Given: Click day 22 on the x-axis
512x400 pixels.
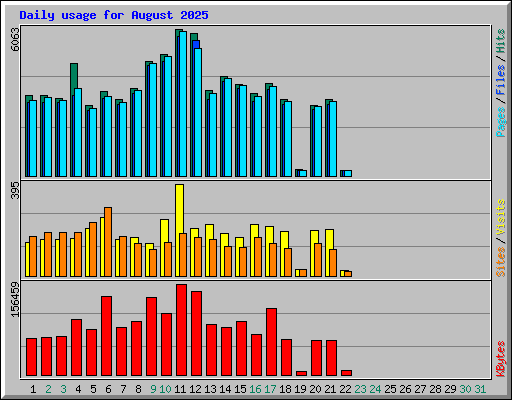Looking at the screenshot, I should pos(345,389).
